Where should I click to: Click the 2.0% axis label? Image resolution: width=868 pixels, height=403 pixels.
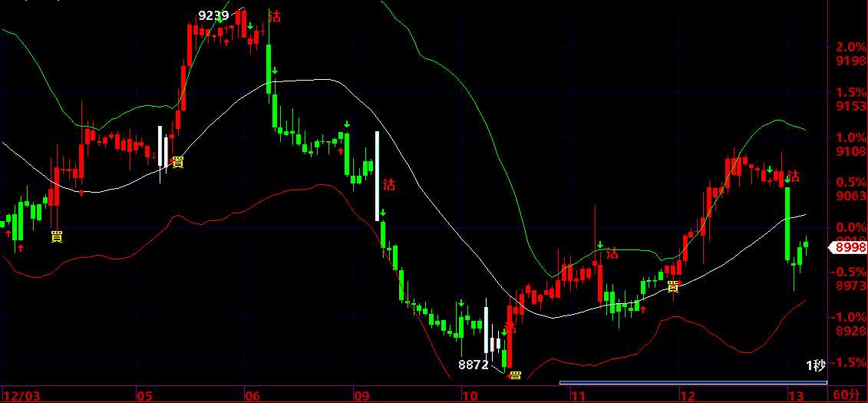[851, 47]
